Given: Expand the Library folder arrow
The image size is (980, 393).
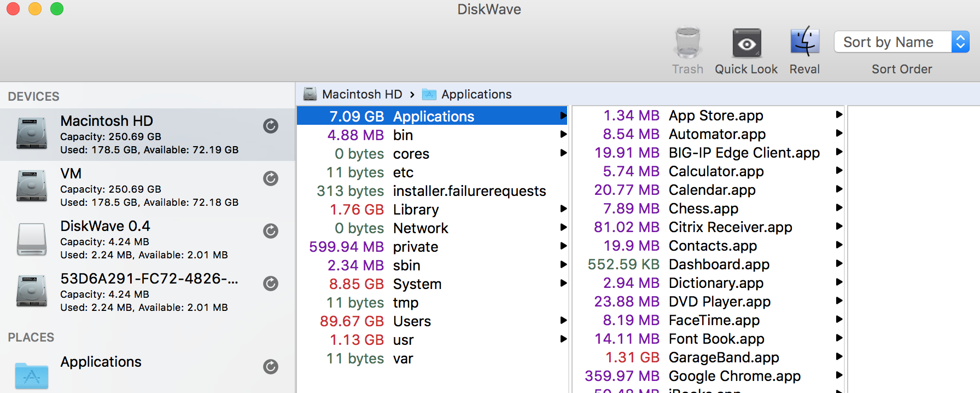Looking at the screenshot, I should (563, 209).
